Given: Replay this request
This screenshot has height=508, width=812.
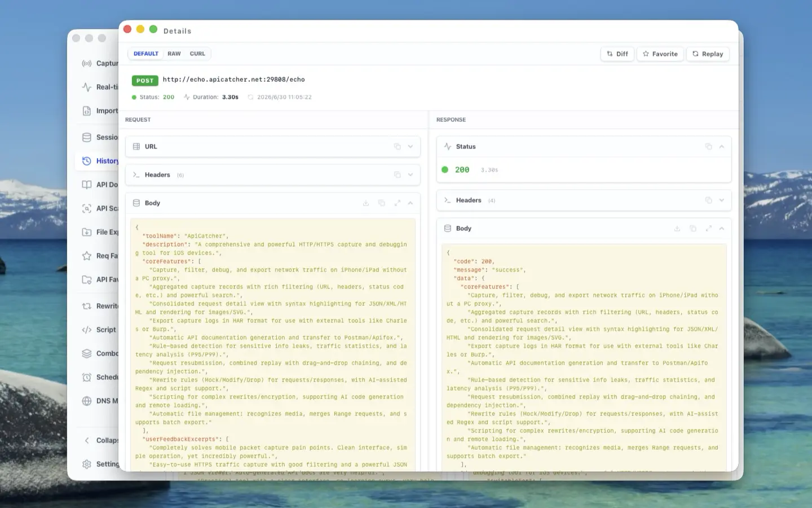Looking at the screenshot, I should click(708, 54).
